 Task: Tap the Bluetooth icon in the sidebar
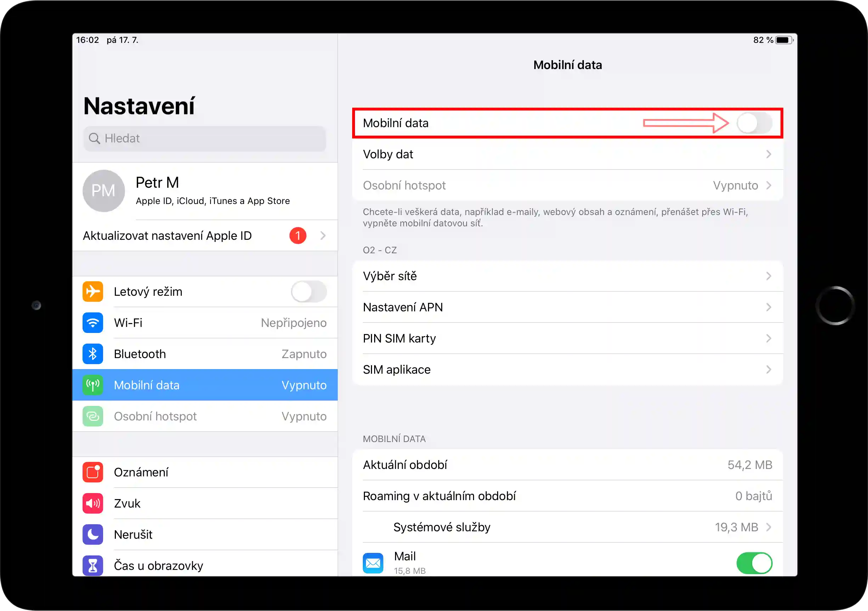point(92,354)
